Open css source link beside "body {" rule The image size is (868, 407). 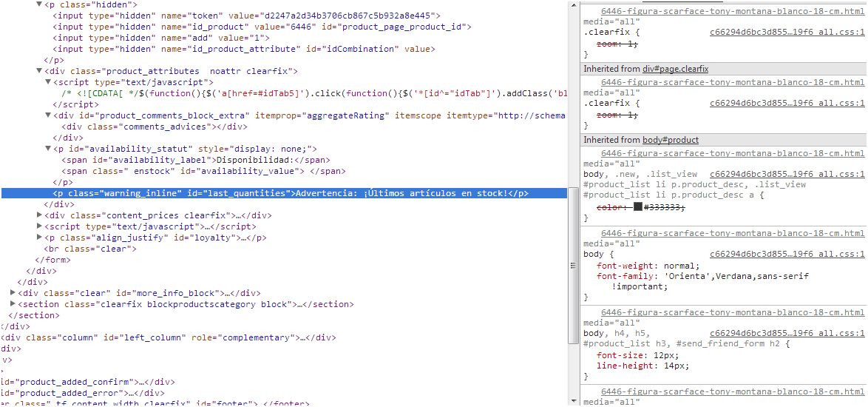(787, 254)
